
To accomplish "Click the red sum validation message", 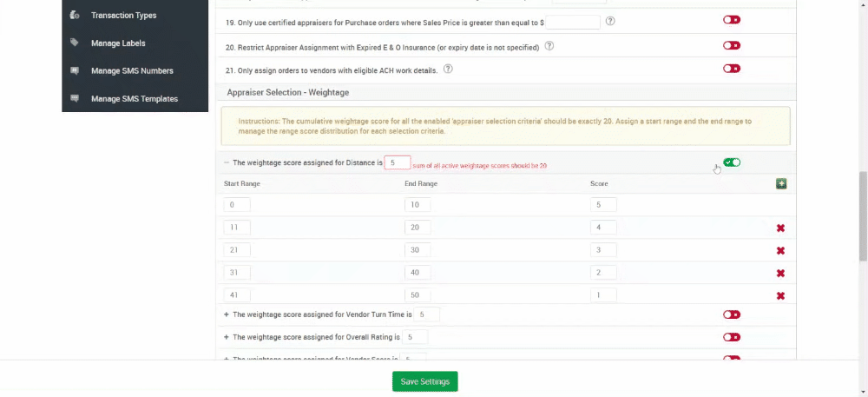I will 480,166.
